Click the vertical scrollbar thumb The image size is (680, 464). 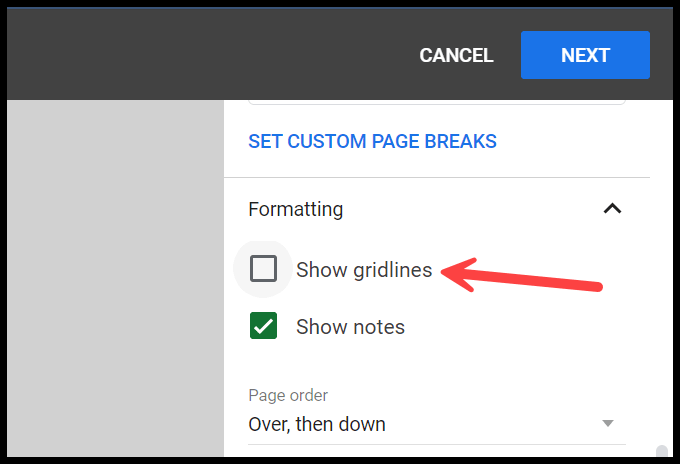coord(658,453)
